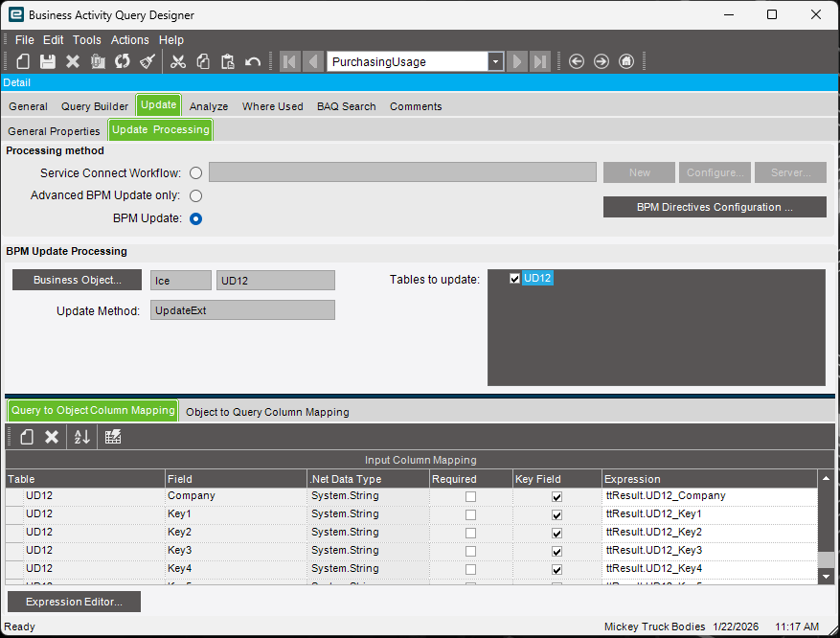Click the Home icon in the toolbar
Screen dimensions: 840x638
[626, 61]
